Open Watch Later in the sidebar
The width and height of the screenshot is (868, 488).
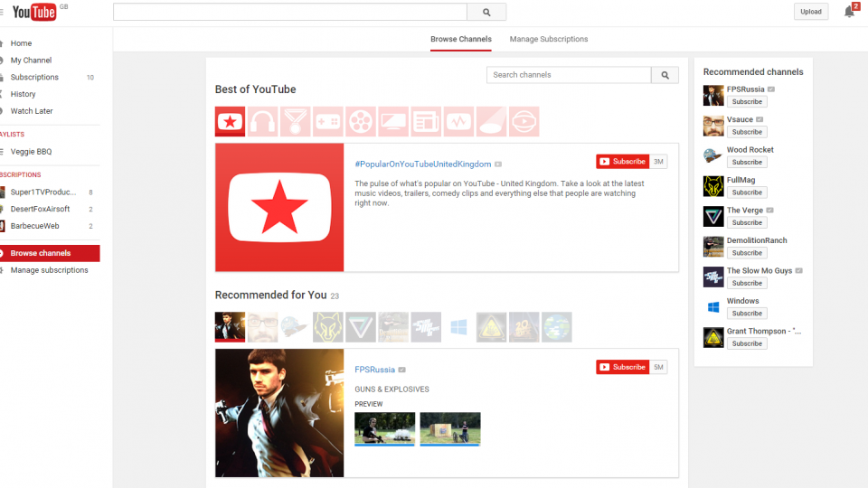(x=32, y=111)
